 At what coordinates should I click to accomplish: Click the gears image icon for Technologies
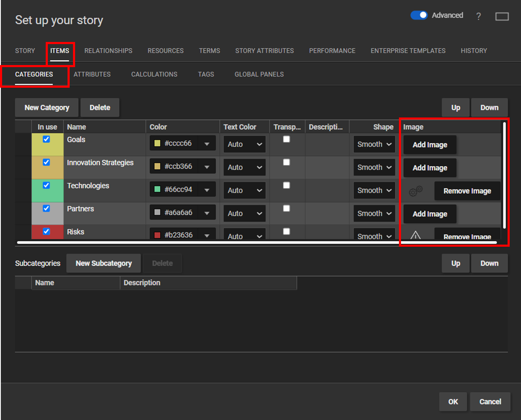415,191
